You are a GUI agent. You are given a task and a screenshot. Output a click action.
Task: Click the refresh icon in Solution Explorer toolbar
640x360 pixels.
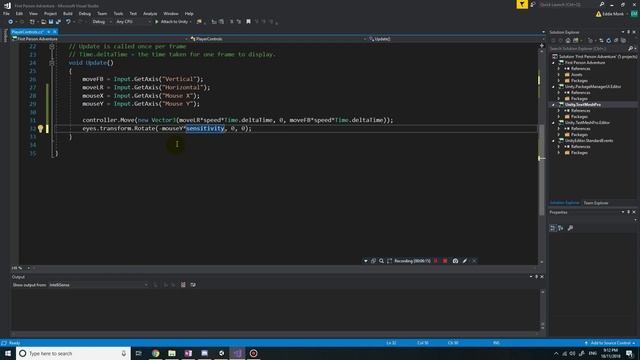(x=608, y=40)
